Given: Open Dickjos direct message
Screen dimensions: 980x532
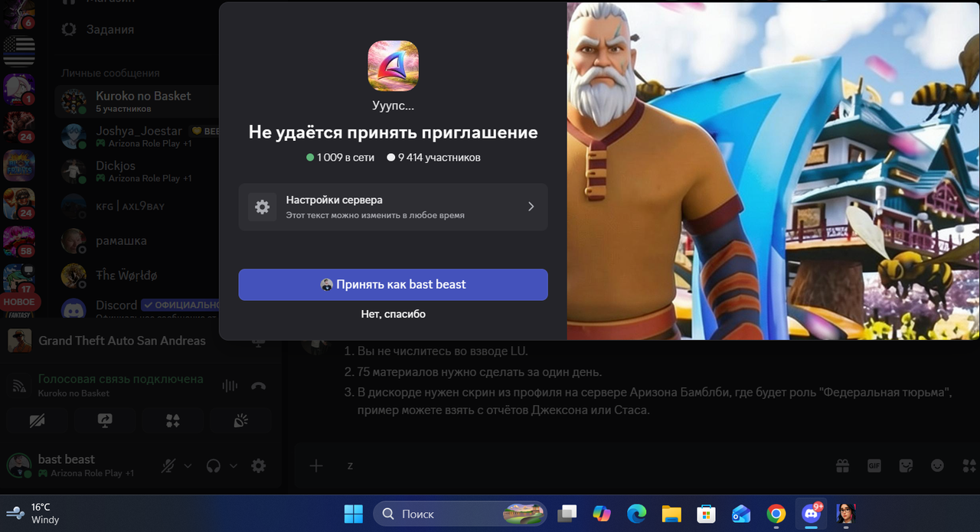Looking at the screenshot, I should [x=138, y=171].
